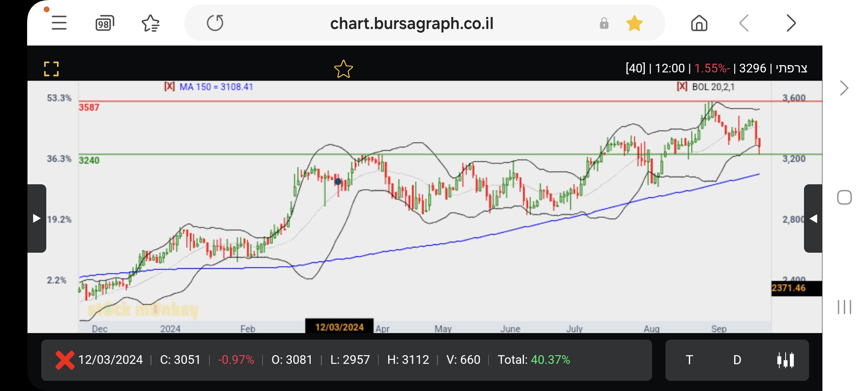This screenshot has height=391, width=868.
Task: Navigate back with left chevron
Action: click(744, 24)
